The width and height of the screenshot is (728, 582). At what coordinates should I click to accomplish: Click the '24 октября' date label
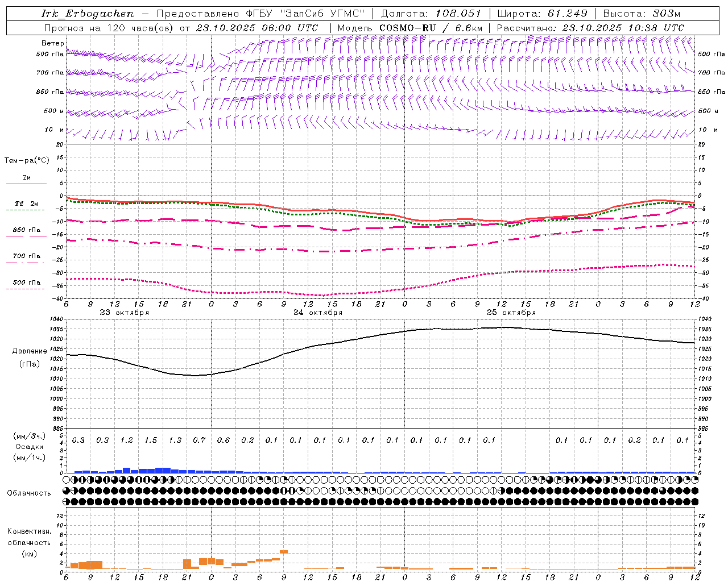(x=318, y=313)
